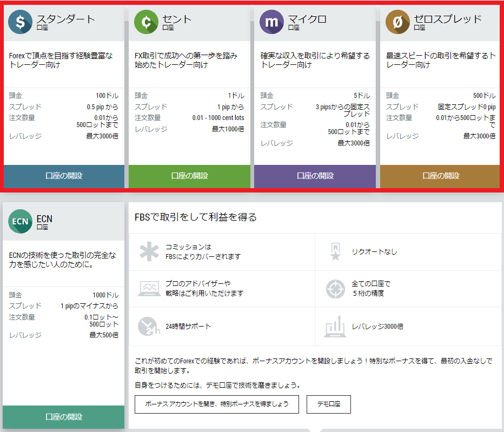The width and height of the screenshot is (504, 432).
Task: Click the 0.1ロット〜500ロット order volume value
Action: [101, 321]
